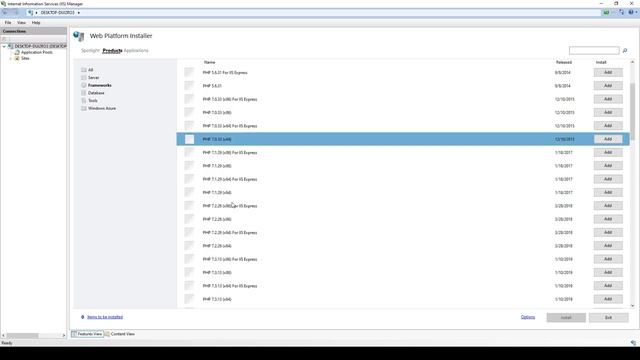Viewport: 640px width, 360px height.
Task: Open the help icon in the address bar
Action: (631, 13)
